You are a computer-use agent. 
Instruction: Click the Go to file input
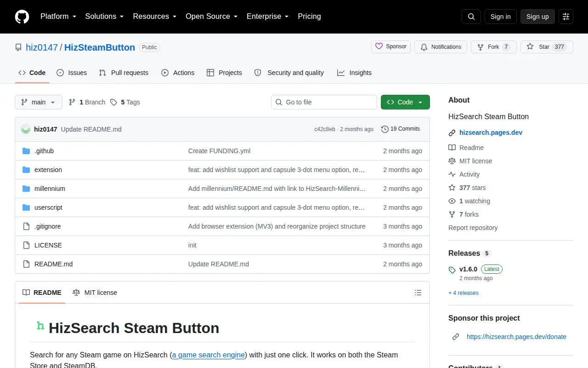[x=324, y=102]
